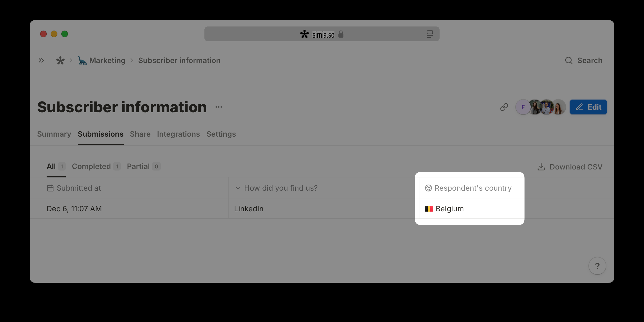The width and height of the screenshot is (644, 322).
Task: Open Search magnifier icon
Action: [x=569, y=60]
